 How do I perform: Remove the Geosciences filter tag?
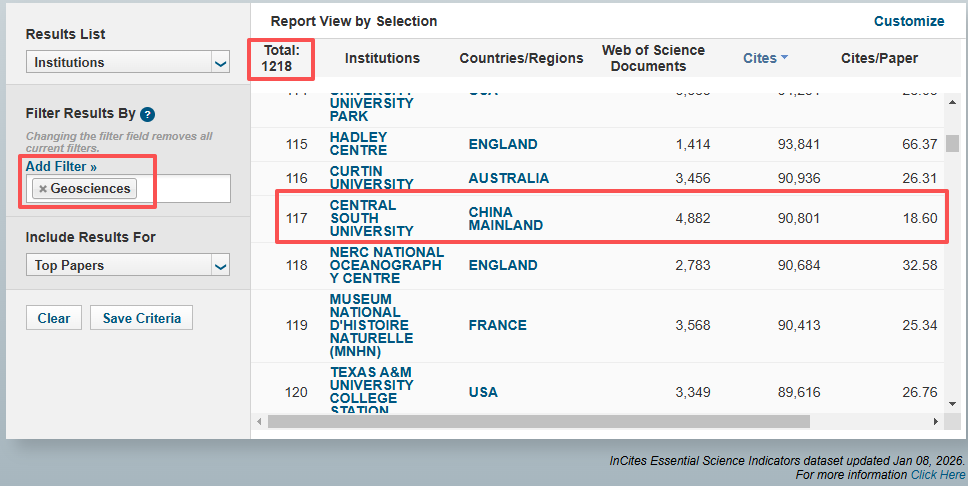pos(43,189)
